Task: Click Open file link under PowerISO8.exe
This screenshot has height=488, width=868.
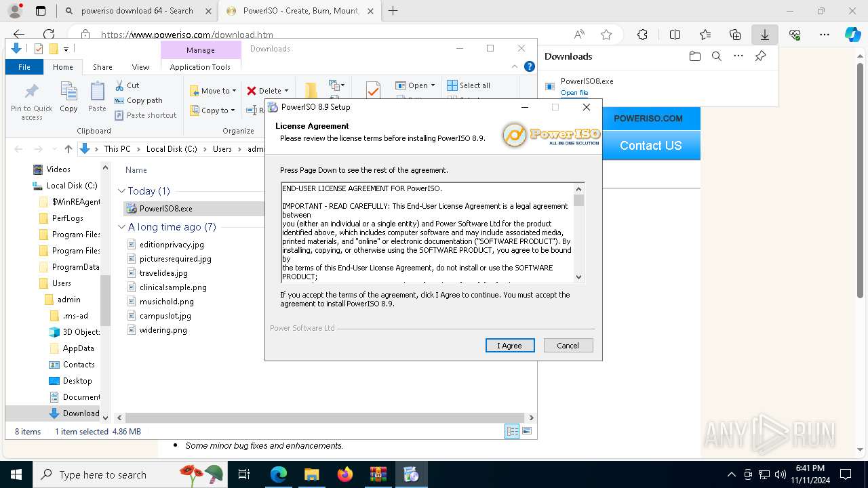Action: click(x=574, y=93)
